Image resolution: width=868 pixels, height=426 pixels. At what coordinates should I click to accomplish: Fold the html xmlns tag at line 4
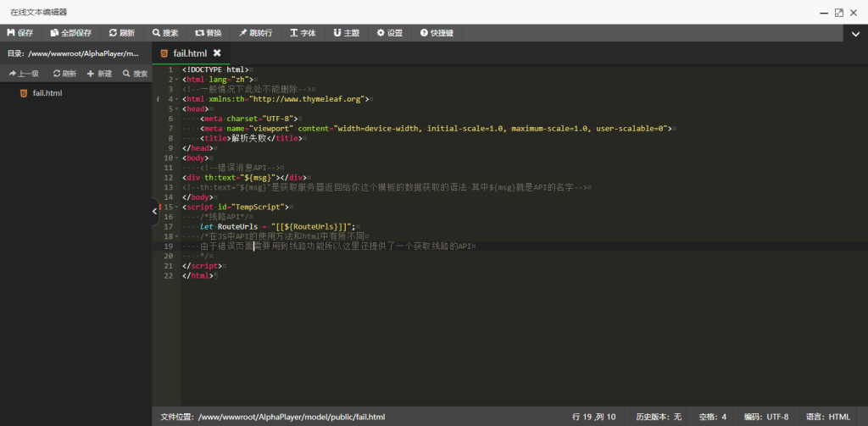click(176, 100)
